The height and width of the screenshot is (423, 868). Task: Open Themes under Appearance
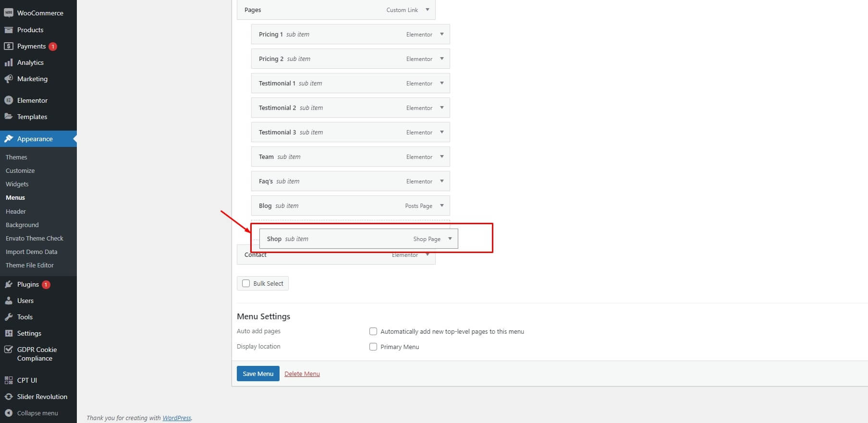(x=16, y=157)
